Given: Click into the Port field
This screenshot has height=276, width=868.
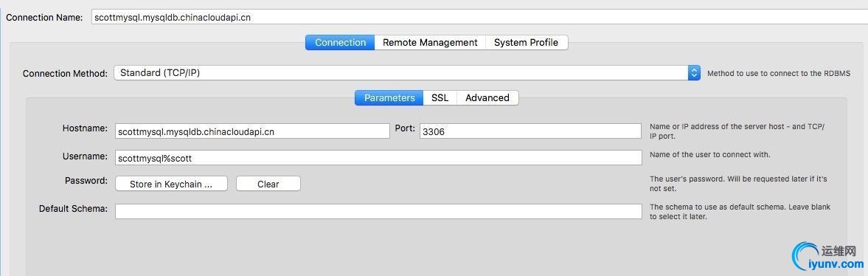Looking at the screenshot, I should (x=530, y=131).
